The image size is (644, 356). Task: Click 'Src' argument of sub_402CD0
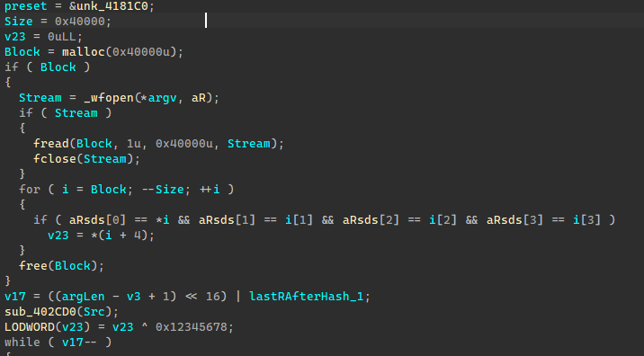94,312
